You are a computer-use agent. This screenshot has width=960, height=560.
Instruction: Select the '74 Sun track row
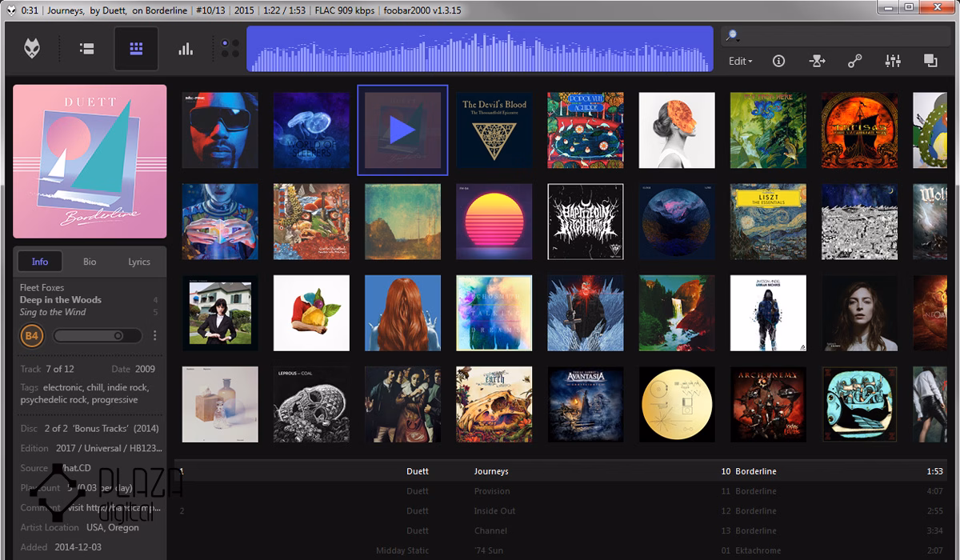click(561, 550)
